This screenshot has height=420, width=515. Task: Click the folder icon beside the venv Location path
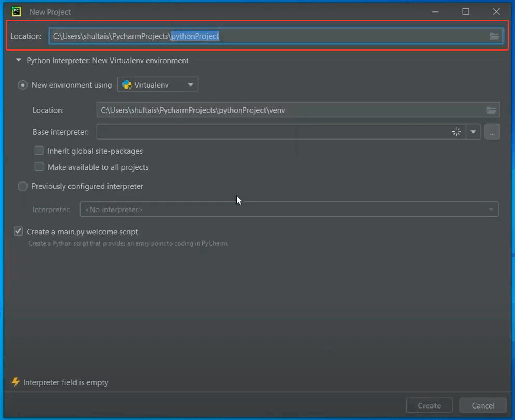[491, 110]
